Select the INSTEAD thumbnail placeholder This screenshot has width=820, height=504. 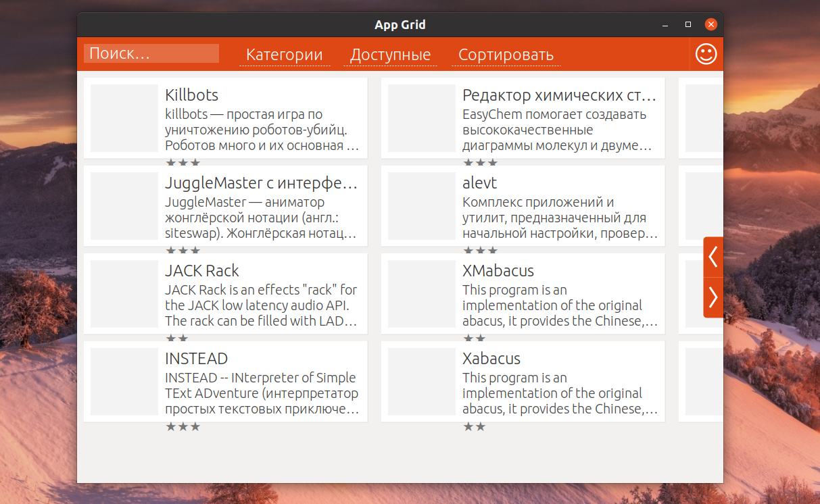coord(124,382)
